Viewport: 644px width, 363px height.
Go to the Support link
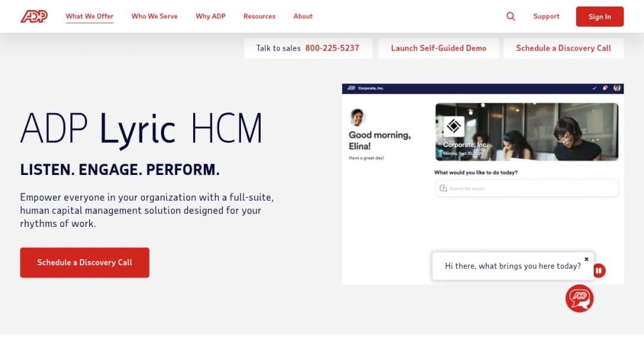point(546,17)
